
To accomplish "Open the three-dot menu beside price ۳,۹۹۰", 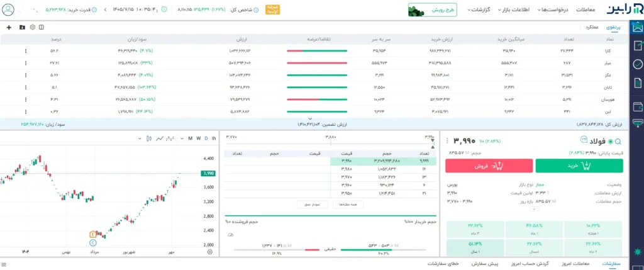I will (x=447, y=141).
